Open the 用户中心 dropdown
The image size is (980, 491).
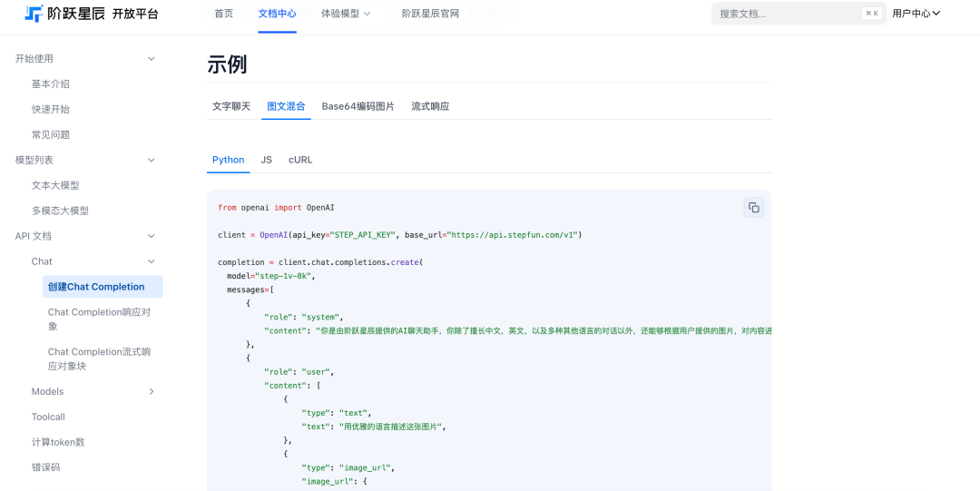[916, 14]
